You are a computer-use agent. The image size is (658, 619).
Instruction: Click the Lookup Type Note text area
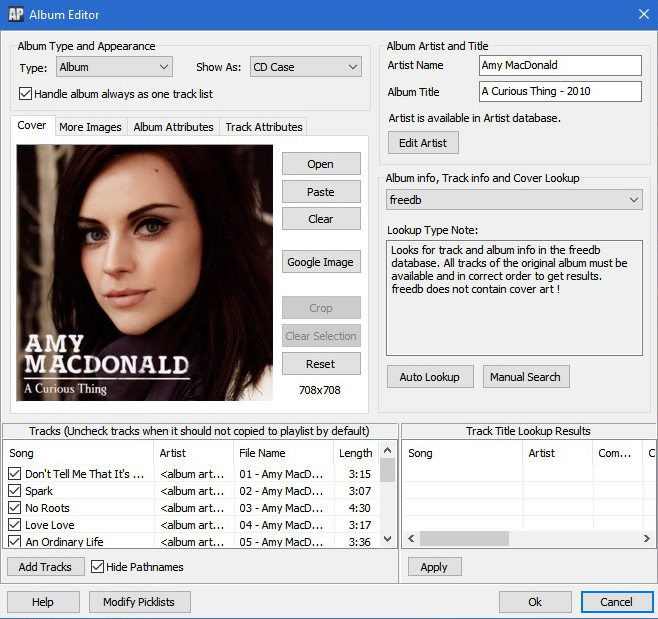click(x=514, y=298)
